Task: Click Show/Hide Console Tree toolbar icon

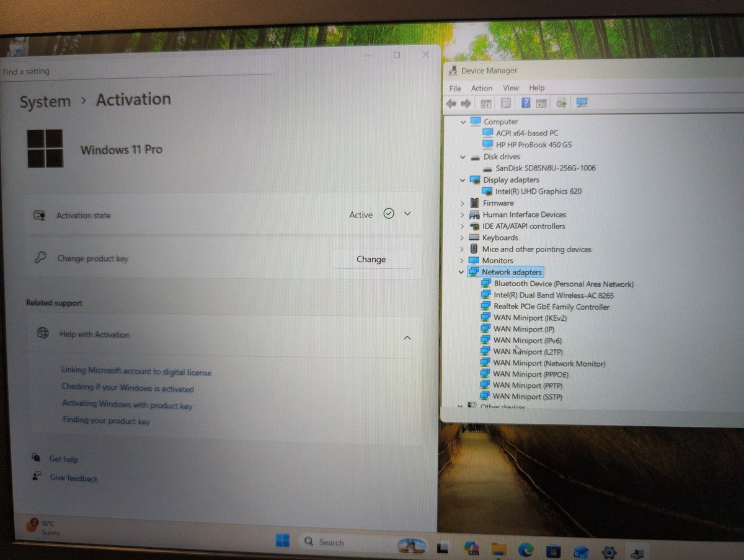Action: tap(487, 103)
